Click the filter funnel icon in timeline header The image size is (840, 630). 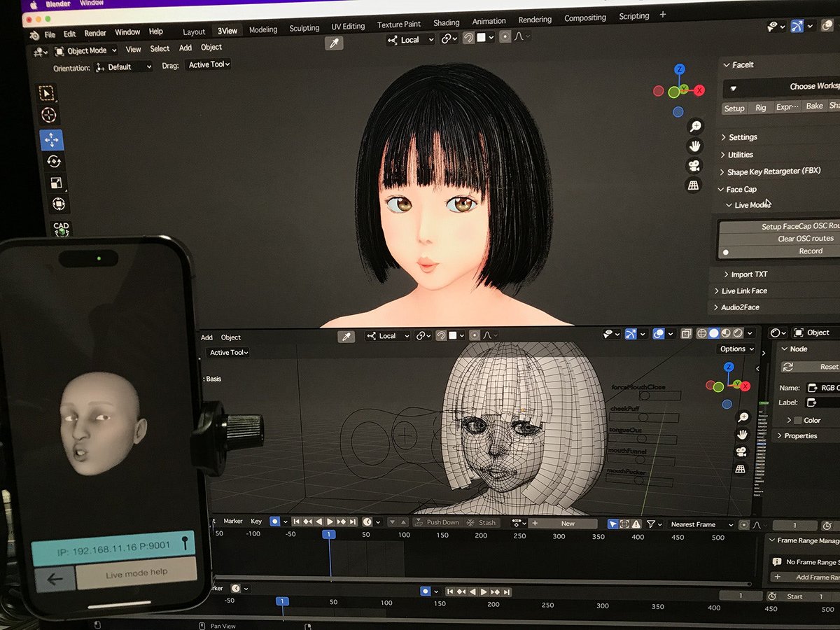(651, 524)
